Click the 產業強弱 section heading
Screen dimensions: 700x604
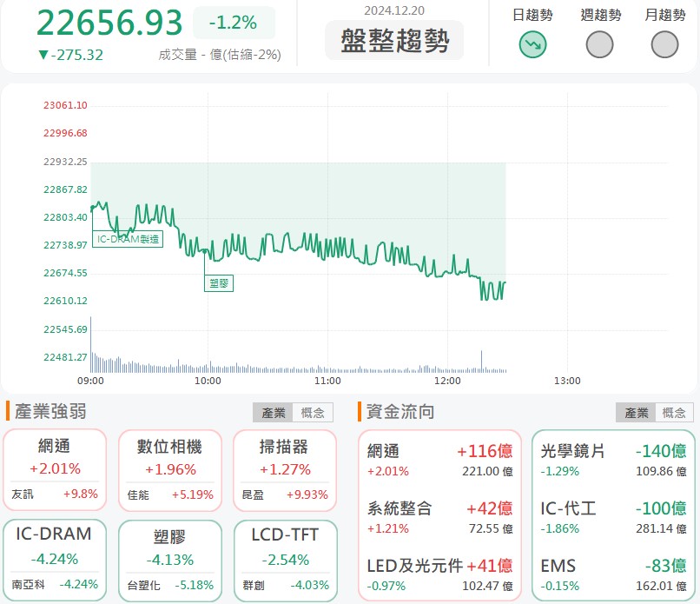50,411
